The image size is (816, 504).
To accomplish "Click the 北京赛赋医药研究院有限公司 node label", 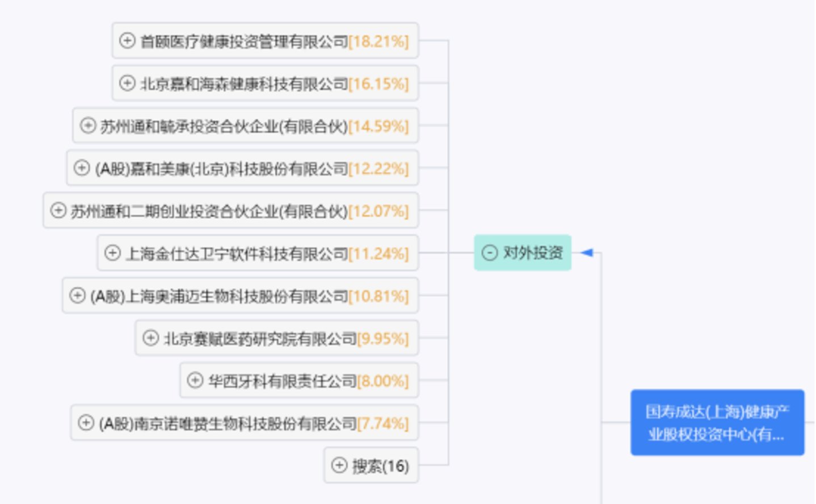I will pos(260,339).
